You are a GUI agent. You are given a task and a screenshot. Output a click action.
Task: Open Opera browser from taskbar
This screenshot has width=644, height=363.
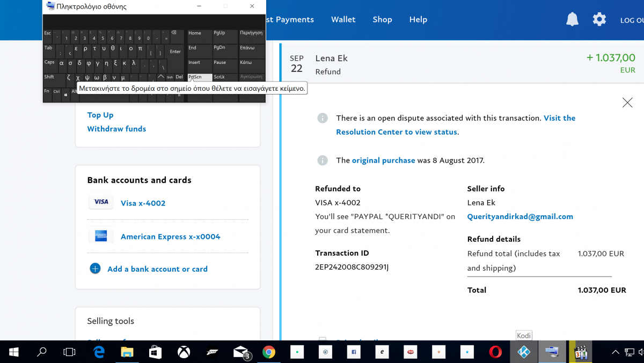[x=495, y=352]
